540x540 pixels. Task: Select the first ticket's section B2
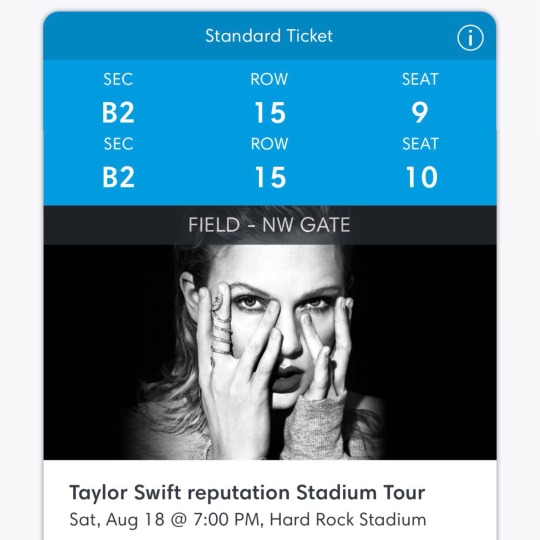coord(118,113)
